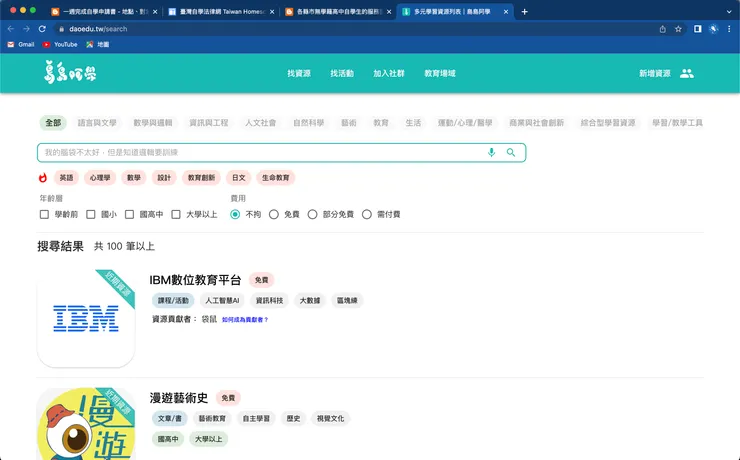Image resolution: width=740 pixels, height=460 pixels.
Task: Check the 國小 age checkbox
Action: tap(91, 215)
